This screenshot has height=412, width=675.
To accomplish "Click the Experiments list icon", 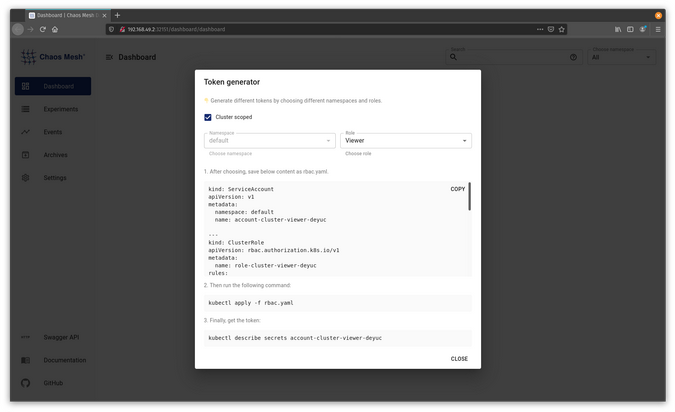I will coord(25,109).
